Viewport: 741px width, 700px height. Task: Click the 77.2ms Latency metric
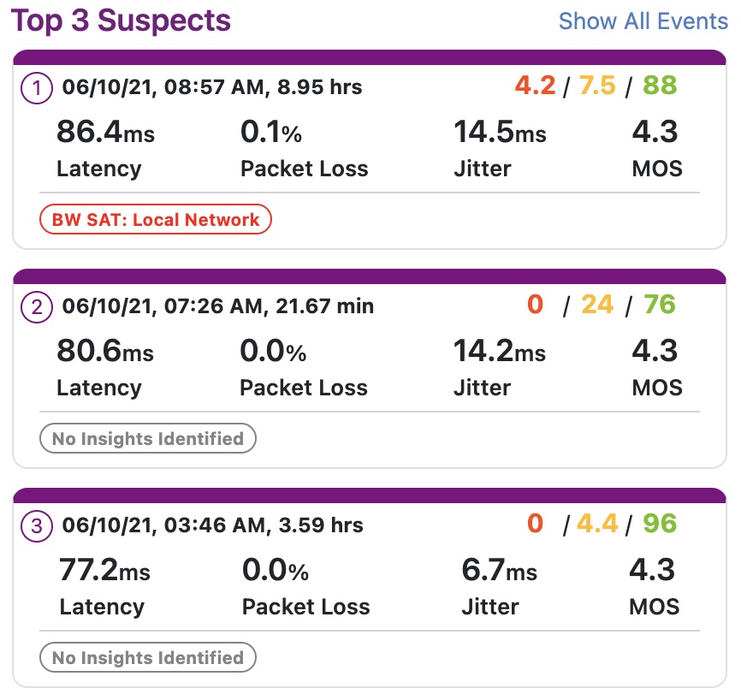104,570
